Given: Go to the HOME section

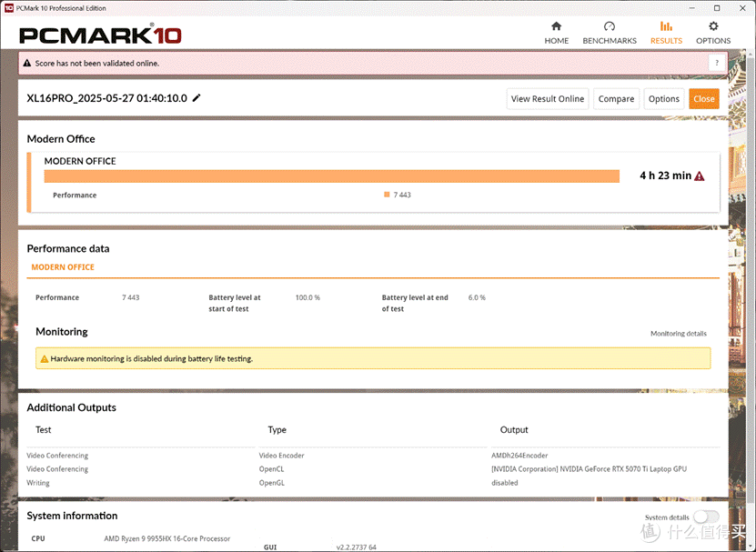Looking at the screenshot, I should [557, 34].
